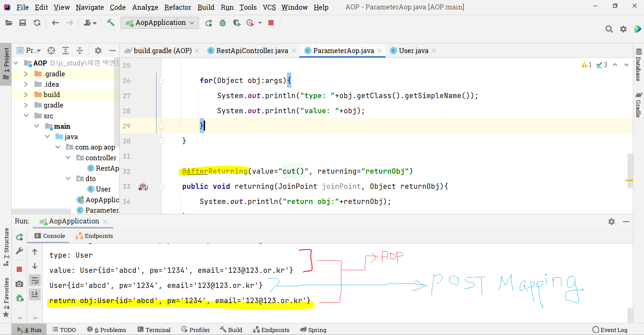The width and height of the screenshot is (644, 335).
Task: Open IDE settings gear at top right
Action: 623,29
